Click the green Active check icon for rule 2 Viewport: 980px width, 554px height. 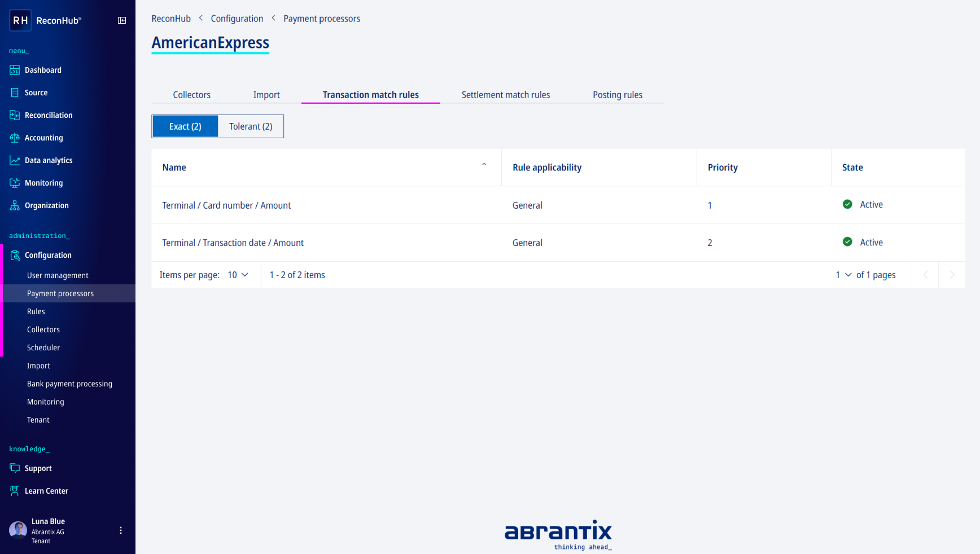tap(847, 241)
